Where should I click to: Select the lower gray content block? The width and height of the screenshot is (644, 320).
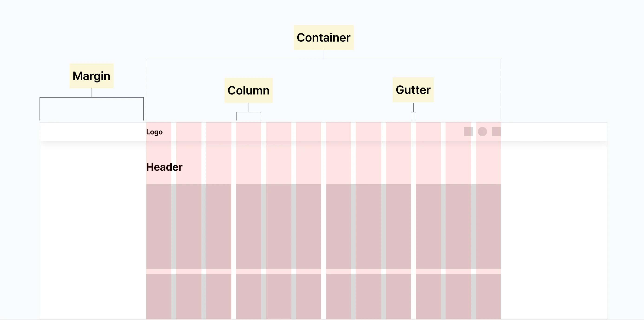tap(323, 296)
